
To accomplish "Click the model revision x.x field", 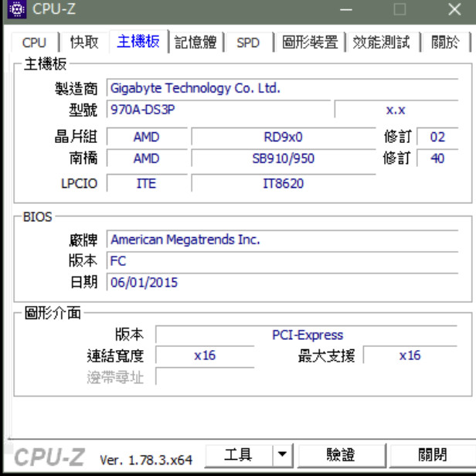I will [396, 109].
